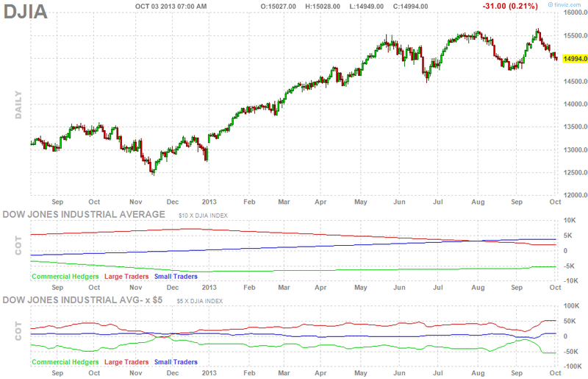Click the 12000.00 price axis label
This screenshot has width=588, height=379.
[x=576, y=195]
